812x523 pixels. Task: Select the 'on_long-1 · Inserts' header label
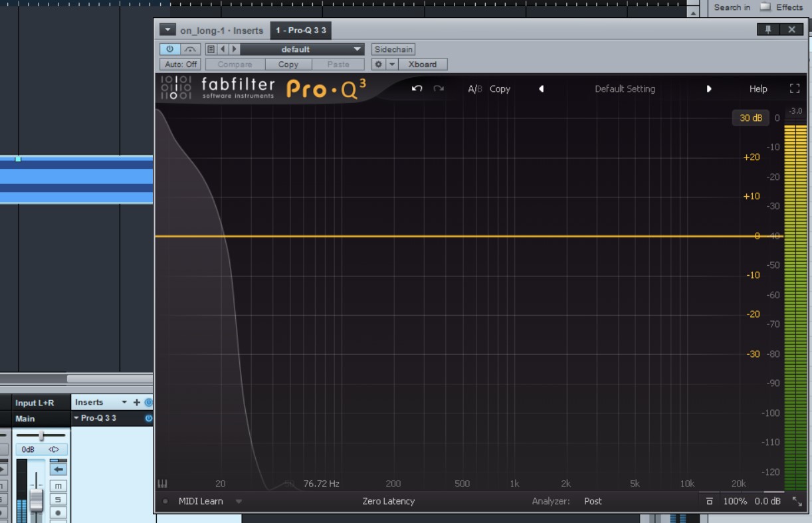point(221,31)
